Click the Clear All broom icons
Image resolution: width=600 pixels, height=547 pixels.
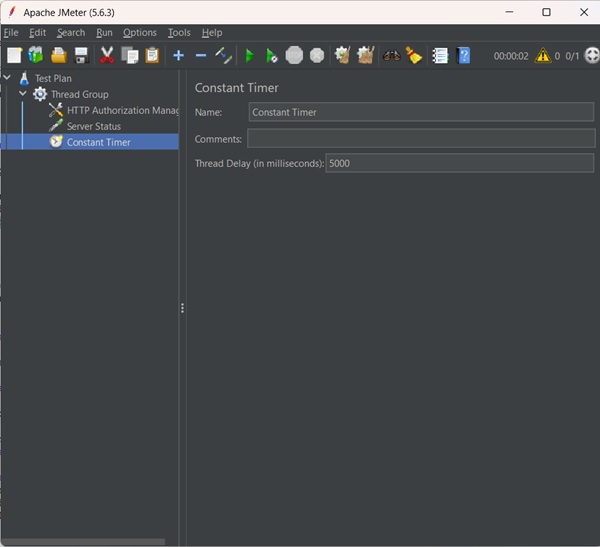click(366, 56)
